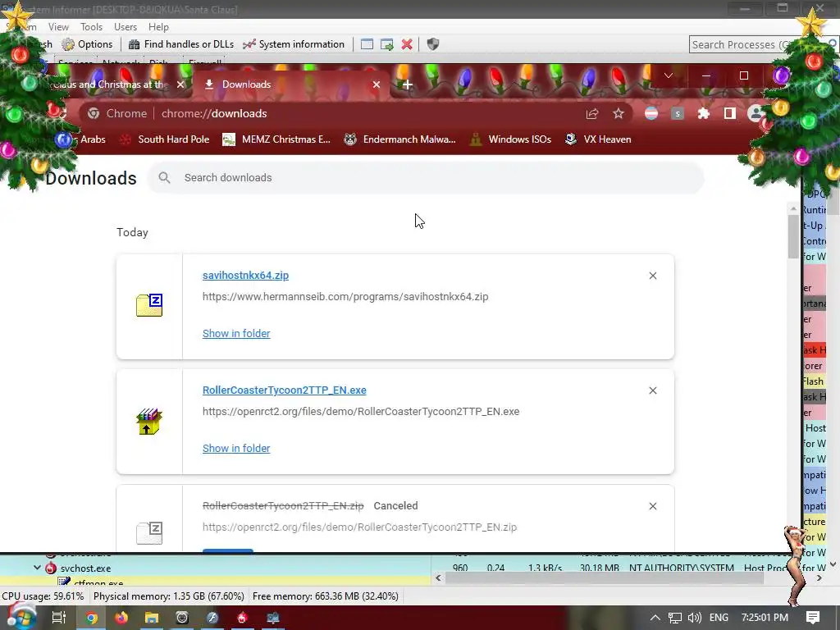
Task: Click the savihostnkx64.zip file icon
Action: tap(149, 305)
